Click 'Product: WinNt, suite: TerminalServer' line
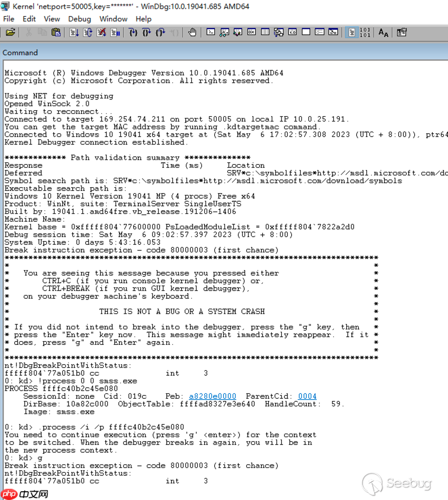Viewport: 448px width, 500px height. (123, 204)
